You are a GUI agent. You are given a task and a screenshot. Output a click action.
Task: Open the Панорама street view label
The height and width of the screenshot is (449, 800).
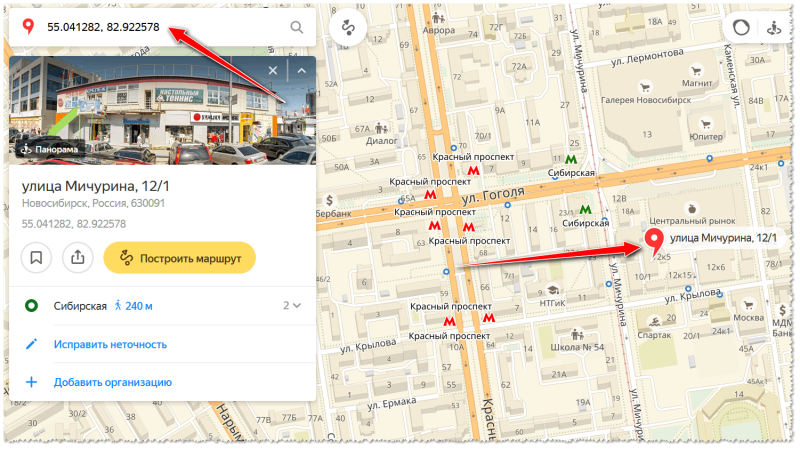(x=49, y=149)
